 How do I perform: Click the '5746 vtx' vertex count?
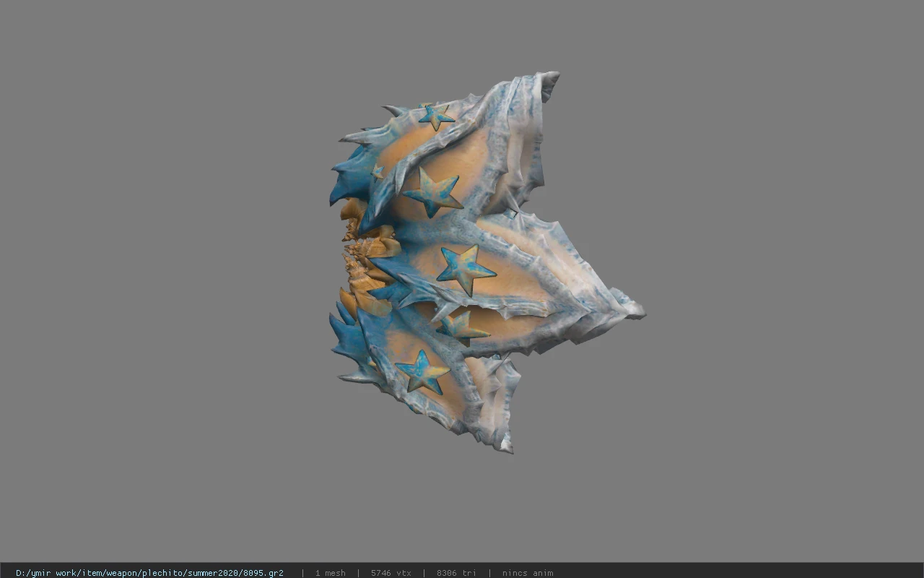(x=391, y=573)
